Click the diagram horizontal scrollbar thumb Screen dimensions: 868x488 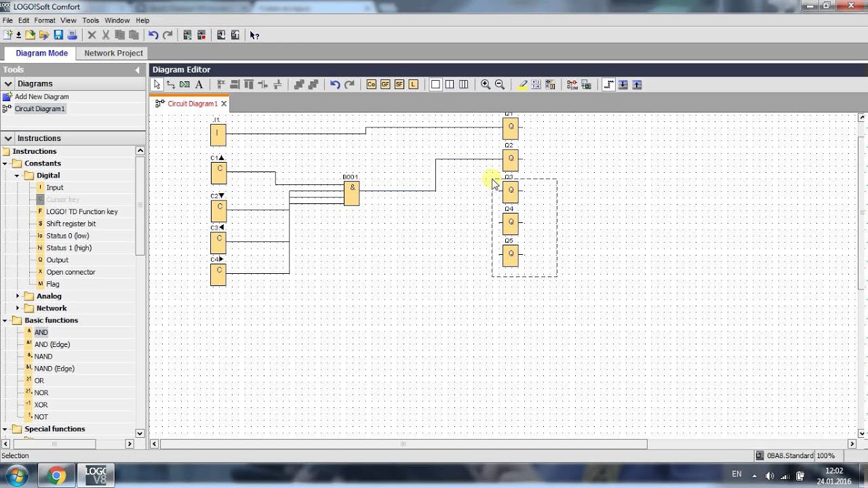click(403, 444)
